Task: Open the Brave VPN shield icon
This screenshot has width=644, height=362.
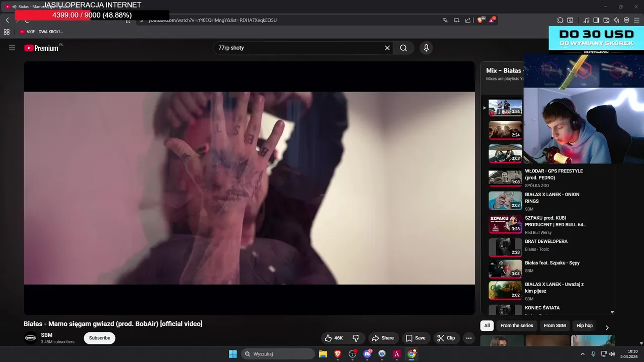Action: [x=626, y=20]
